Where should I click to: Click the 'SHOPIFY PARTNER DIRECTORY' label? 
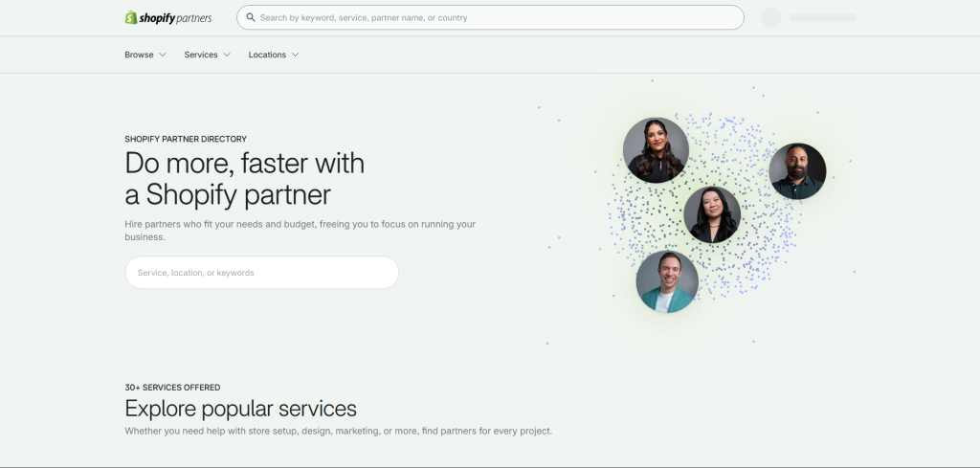tap(186, 140)
